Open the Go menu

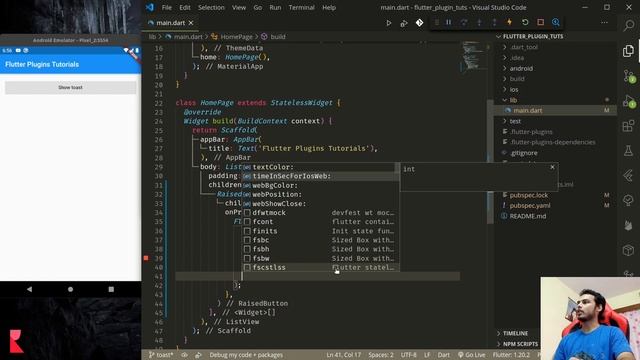pos(258,7)
